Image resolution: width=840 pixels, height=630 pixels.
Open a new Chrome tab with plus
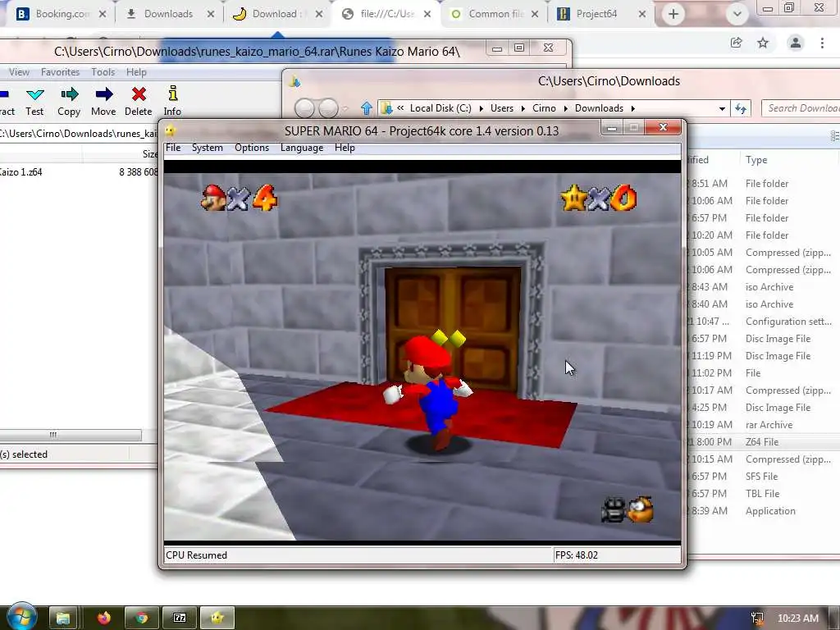tap(673, 14)
